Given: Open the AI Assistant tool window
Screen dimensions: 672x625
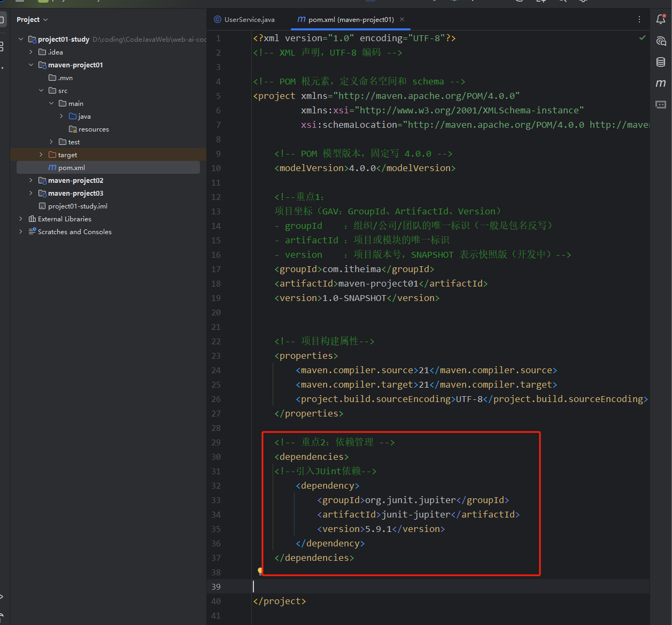Looking at the screenshot, I should coord(661,41).
